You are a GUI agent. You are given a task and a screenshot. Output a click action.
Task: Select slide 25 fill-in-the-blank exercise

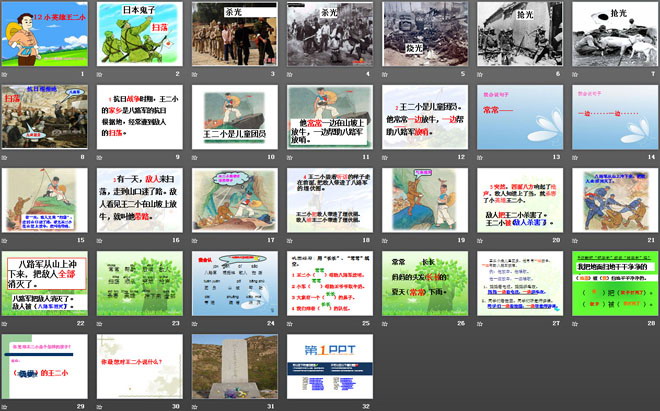330,283
